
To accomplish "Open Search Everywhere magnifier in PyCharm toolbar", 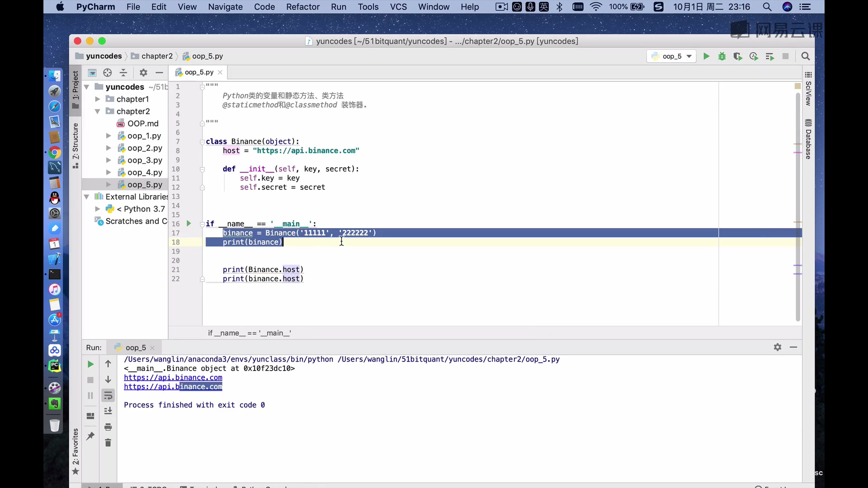I will click(x=805, y=56).
